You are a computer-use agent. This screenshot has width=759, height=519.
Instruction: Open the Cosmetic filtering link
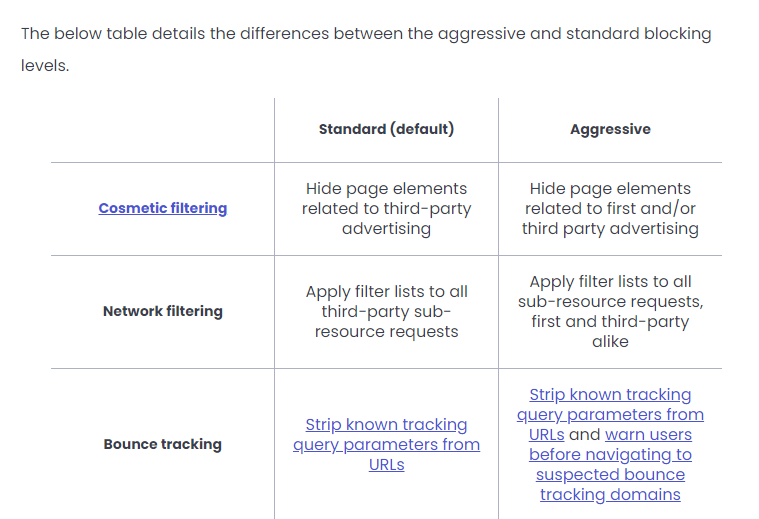[162, 208]
